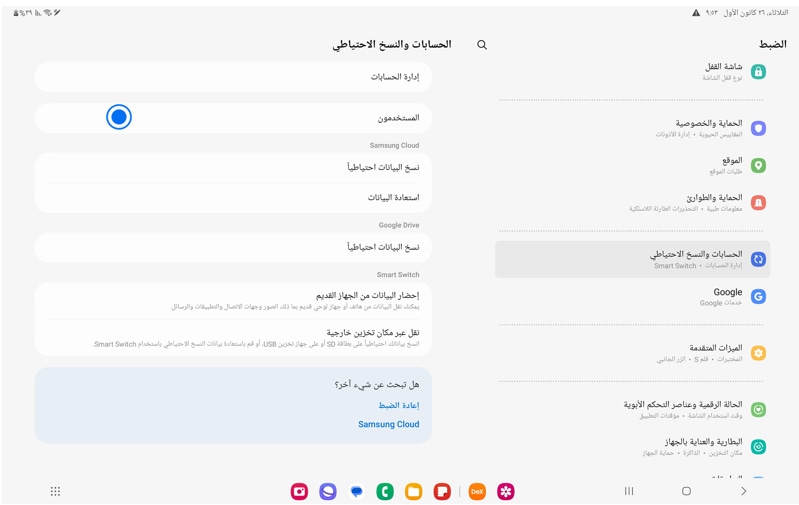Tap the Google G icon

point(758,297)
